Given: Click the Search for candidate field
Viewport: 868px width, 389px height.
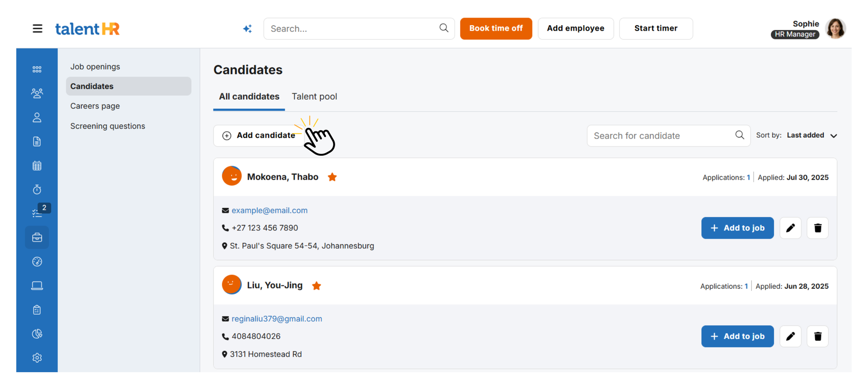Looking at the screenshot, I should [662, 136].
